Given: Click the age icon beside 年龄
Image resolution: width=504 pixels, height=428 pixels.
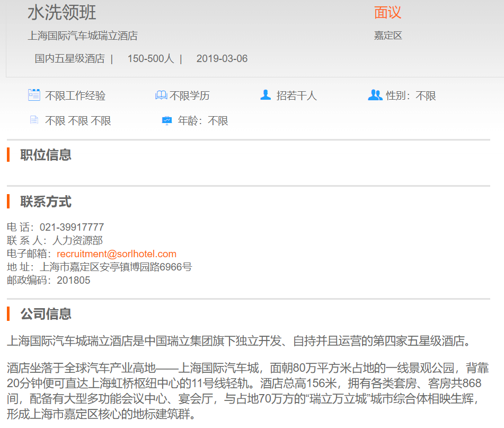Looking at the screenshot, I should (167, 120).
